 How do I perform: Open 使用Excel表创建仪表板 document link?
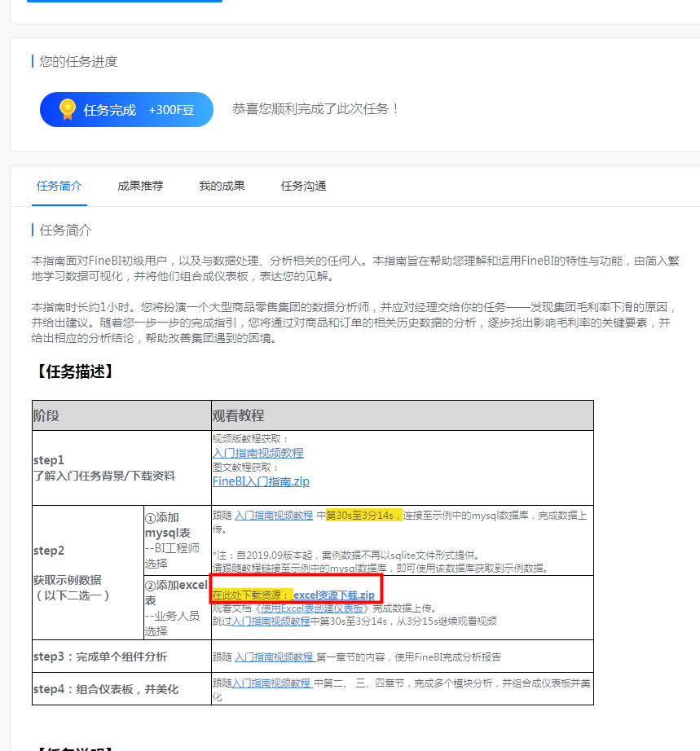click(x=312, y=608)
